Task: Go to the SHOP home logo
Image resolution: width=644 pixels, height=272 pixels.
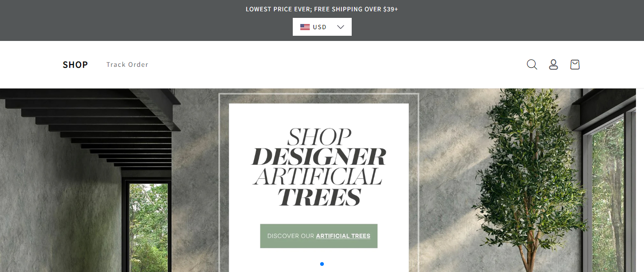Action: click(x=75, y=64)
